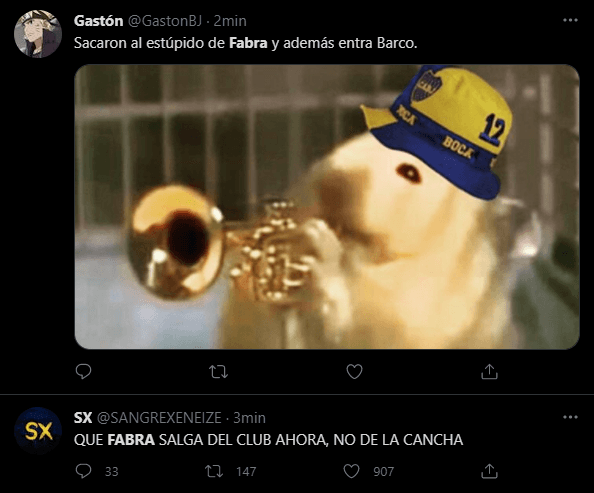
Task: Open the hamster trumpet GIF
Action: 327,207
